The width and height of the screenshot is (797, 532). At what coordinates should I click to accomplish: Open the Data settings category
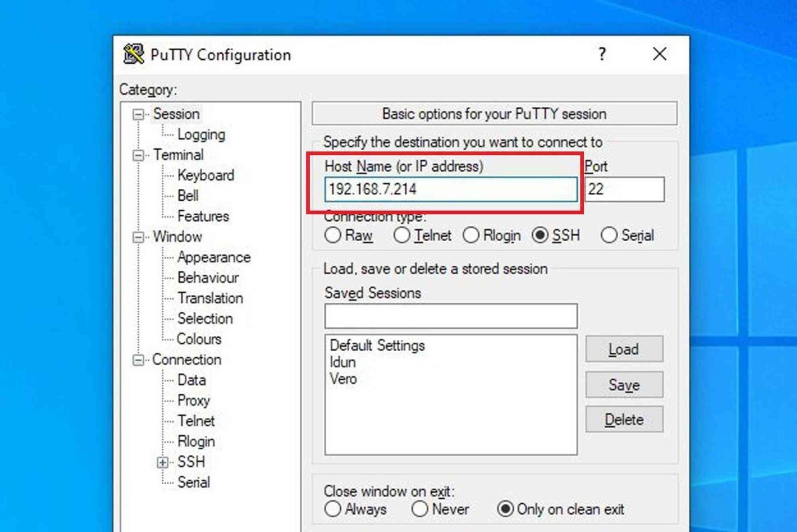point(191,380)
